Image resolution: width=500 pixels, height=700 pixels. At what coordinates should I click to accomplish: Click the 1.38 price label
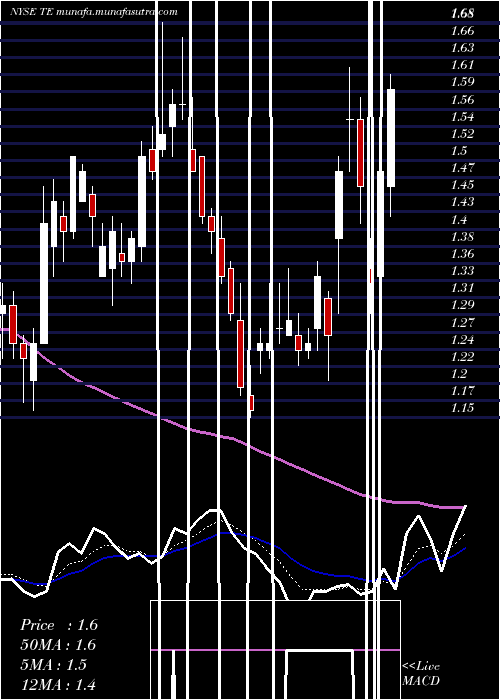tap(462, 237)
